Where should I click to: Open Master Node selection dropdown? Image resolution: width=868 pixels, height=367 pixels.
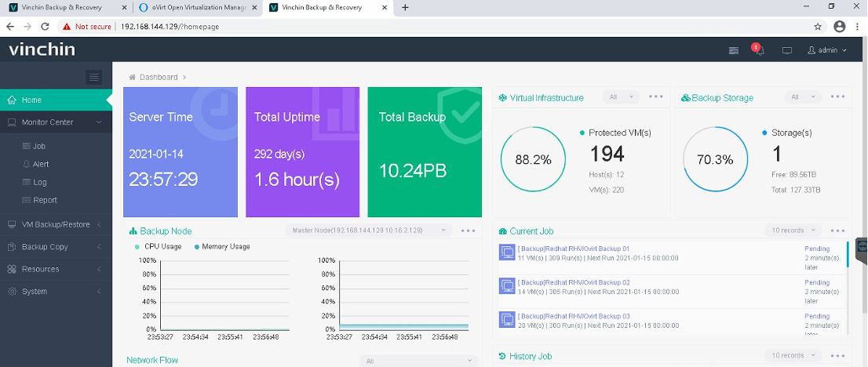(x=369, y=231)
